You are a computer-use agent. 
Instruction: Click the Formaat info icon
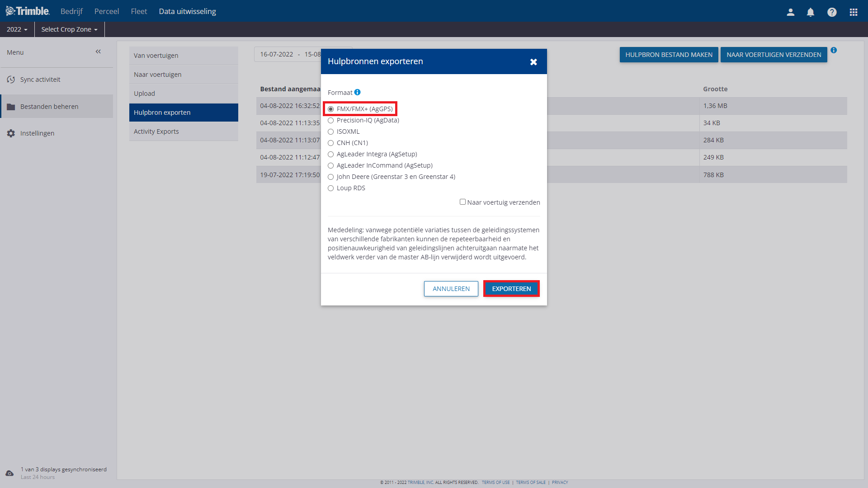(x=357, y=92)
